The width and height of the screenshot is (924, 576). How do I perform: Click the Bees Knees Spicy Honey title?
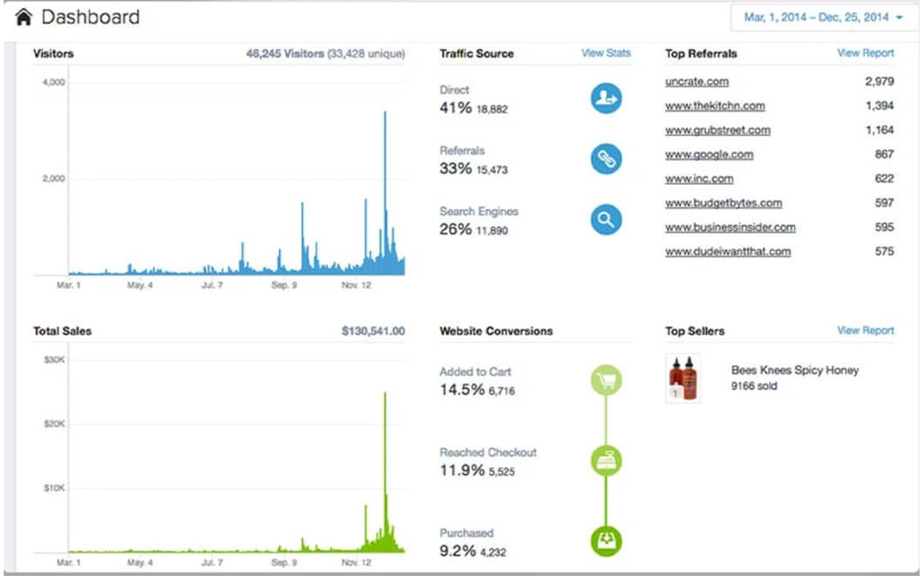point(794,369)
